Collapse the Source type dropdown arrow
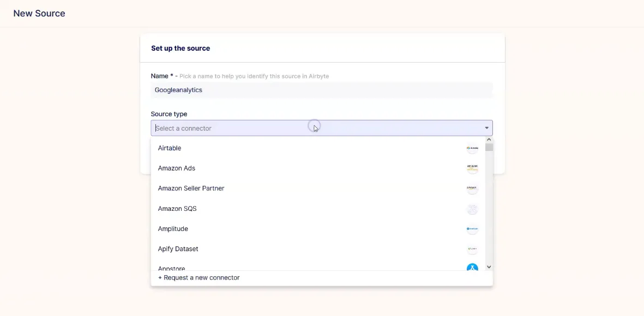The width and height of the screenshot is (644, 316). [487, 128]
